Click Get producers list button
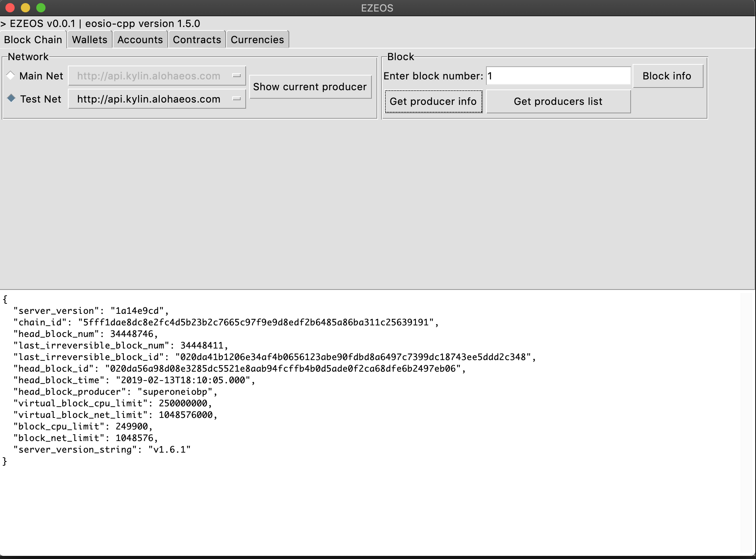Viewport: 756px width, 559px height. [x=558, y=101]
